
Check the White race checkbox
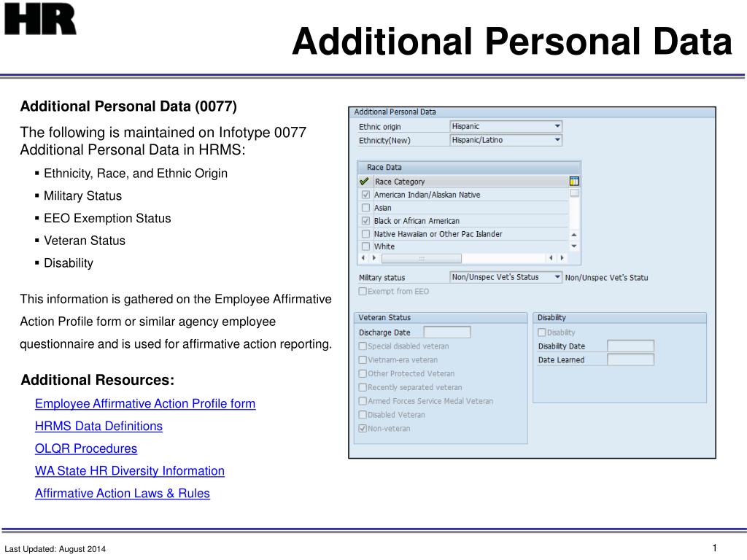(x=366, y=246)
